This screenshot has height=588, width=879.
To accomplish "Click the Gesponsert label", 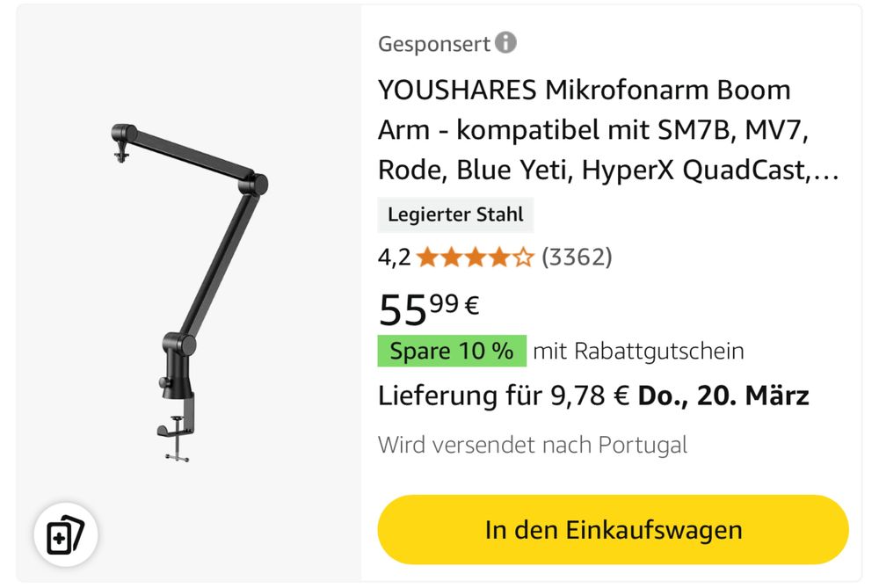I will 434,44.
